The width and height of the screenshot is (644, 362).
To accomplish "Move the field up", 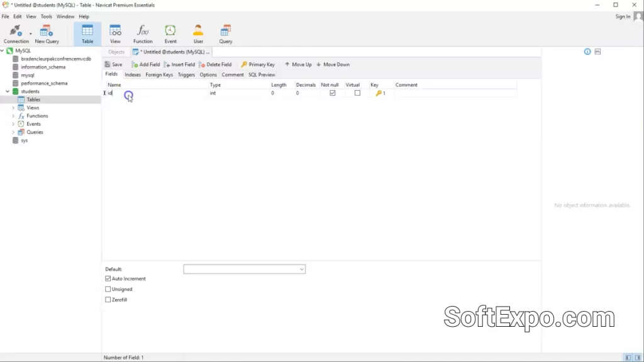I will click(x=298, y=65).
